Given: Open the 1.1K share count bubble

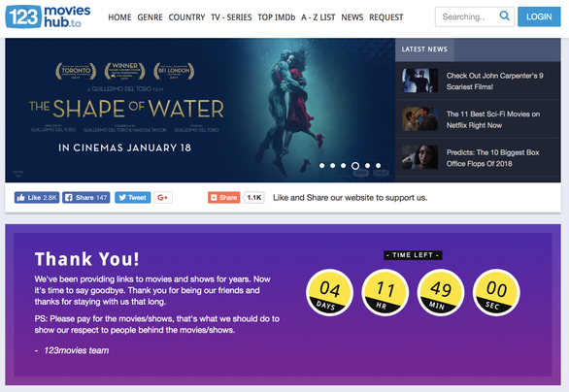Looking at the screenshot, I should [254, 198].
